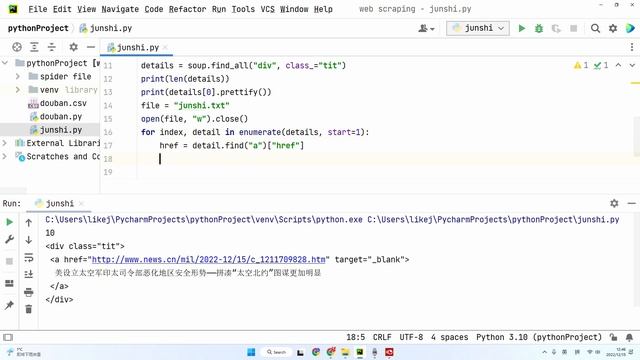Place cursor on editor line 18
The image size is (640, 360).
(367, 159)
